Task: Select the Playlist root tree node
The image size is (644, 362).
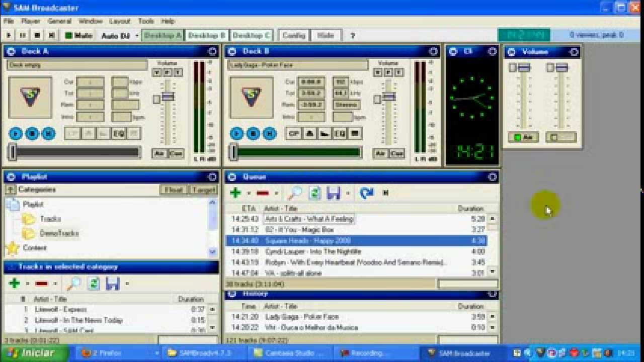Action: click(x=33, y=204)
